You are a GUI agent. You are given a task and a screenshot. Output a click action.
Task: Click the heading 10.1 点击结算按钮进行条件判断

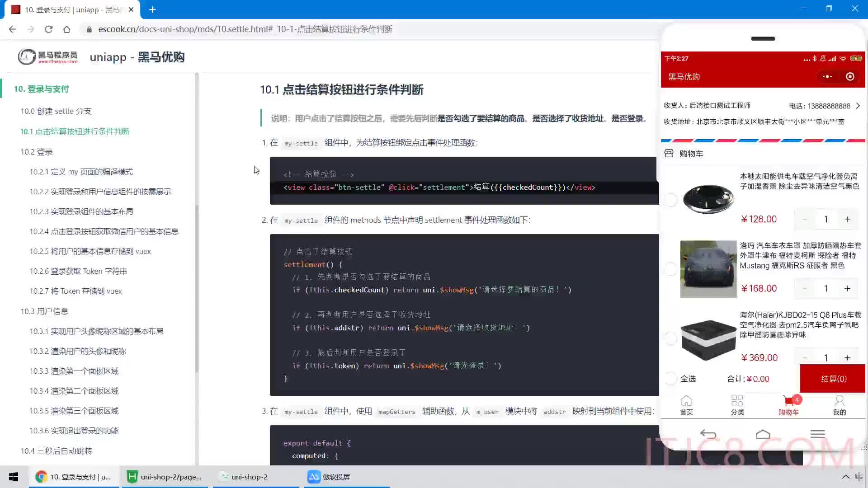342,89
